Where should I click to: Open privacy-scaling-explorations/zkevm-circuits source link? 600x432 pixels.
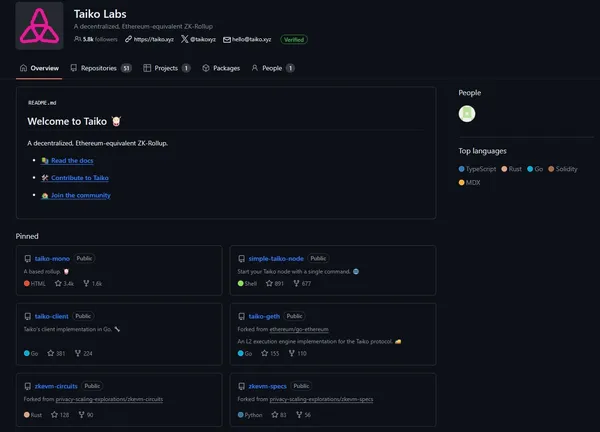click(x=109, y=399)
